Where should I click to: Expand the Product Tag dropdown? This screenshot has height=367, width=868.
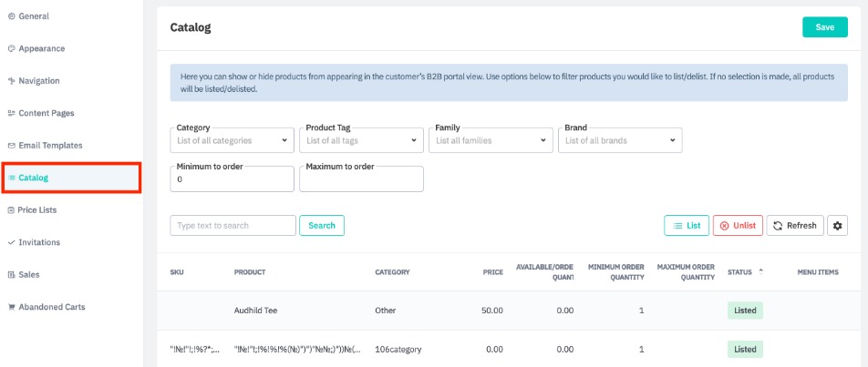[361, 141]
